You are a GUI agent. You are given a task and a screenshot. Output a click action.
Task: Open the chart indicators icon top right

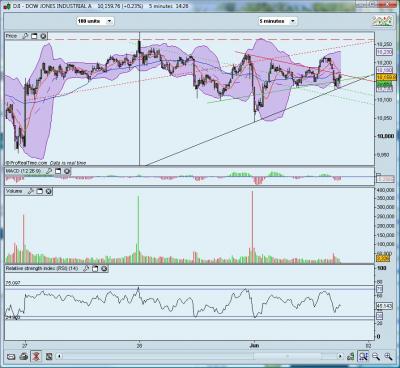pos(382,21)
